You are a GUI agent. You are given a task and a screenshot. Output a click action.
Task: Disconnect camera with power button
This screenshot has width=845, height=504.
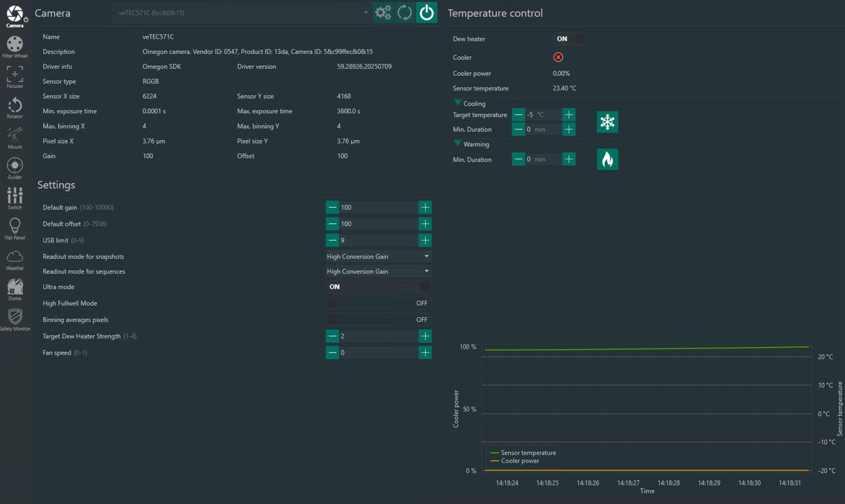point(427,13)
